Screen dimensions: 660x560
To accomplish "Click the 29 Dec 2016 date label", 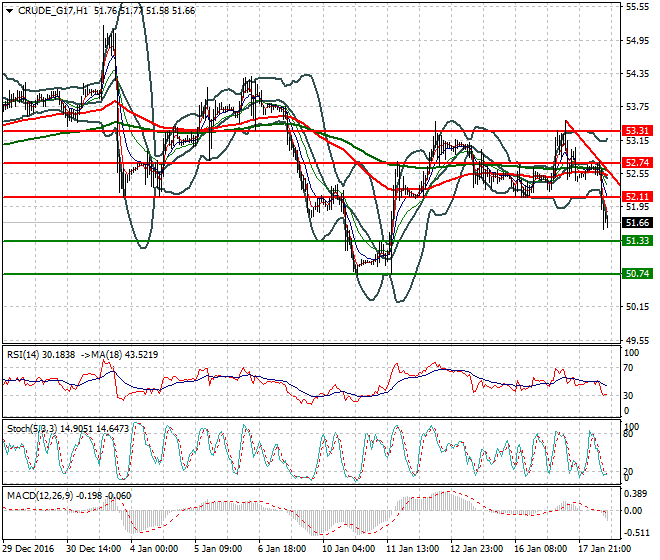I will tap(28, 550).
